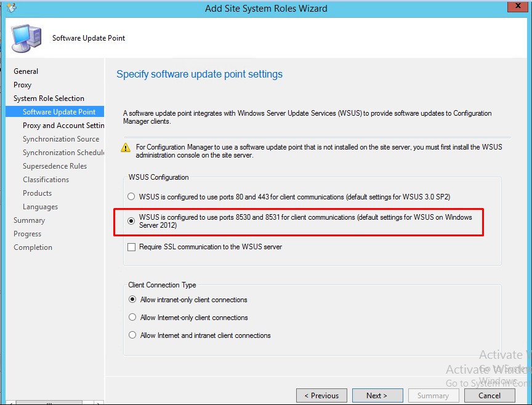Select Software Update Point in sidebar
The width and height of the screenshot is (532, 405).
click(x=59, y=112)
